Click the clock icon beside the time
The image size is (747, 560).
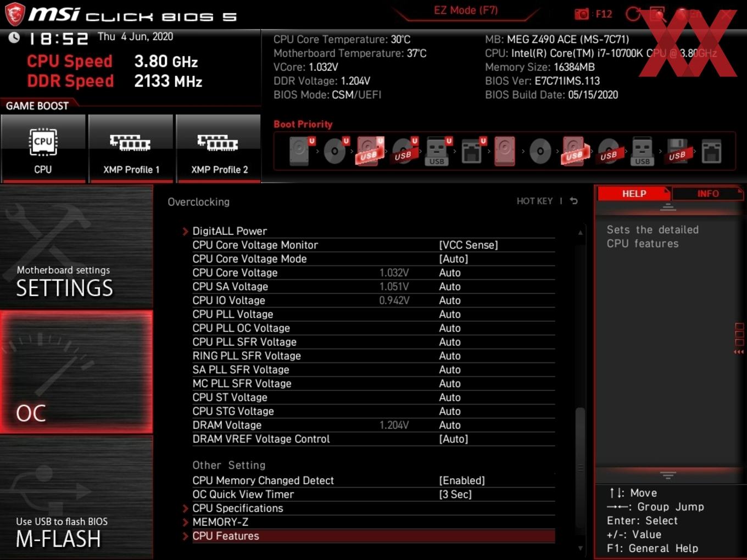click(x=14, y=37)
